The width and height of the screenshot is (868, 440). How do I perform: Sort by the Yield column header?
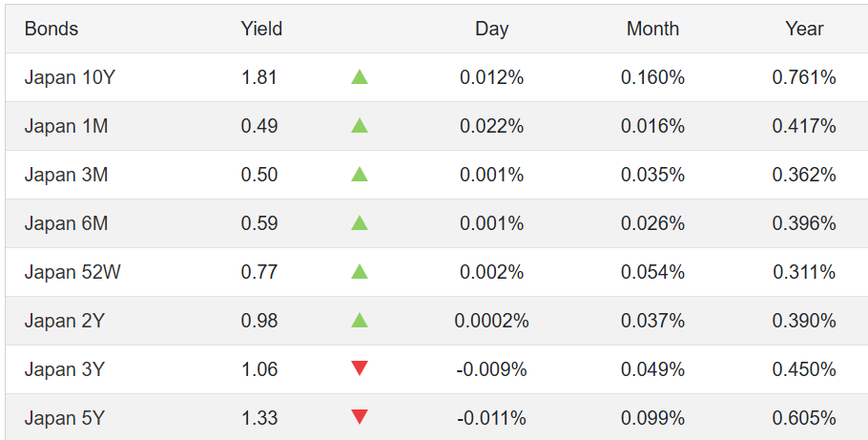click(261, 29)
